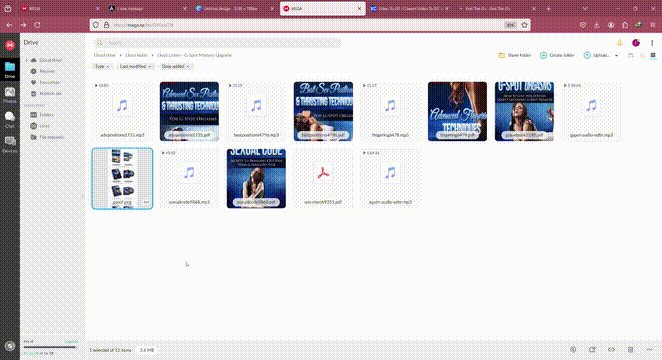Open the Chat section icon
Viewport: 662px width, 360px height.
10,119
